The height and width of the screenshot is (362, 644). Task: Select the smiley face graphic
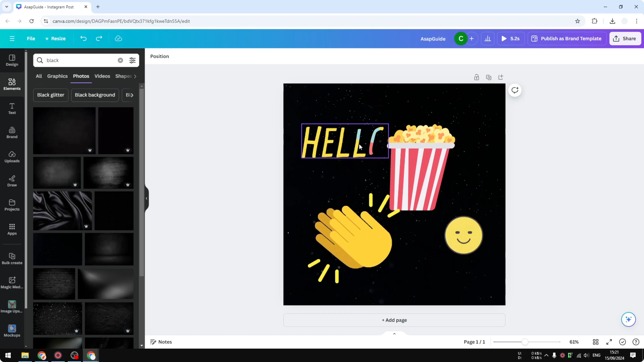coord(464,235)
